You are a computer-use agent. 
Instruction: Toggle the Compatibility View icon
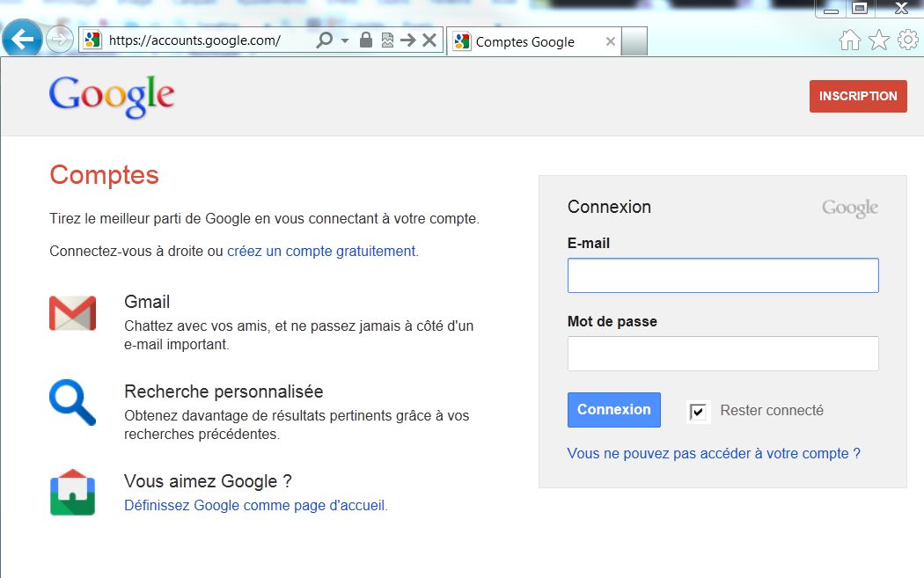tap(387, 40)
